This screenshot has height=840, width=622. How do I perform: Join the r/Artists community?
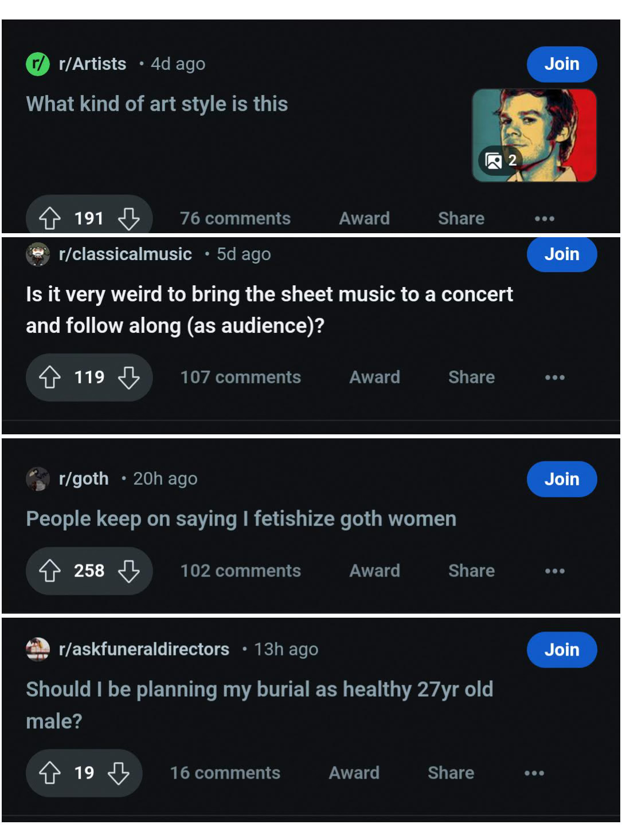click(x=562, y=64)
